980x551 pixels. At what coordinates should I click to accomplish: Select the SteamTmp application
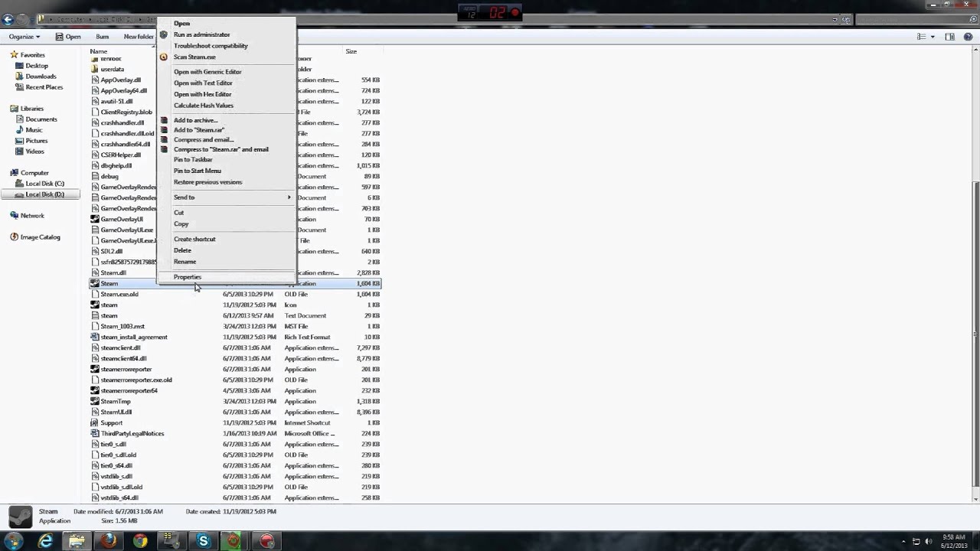(116, 401)
